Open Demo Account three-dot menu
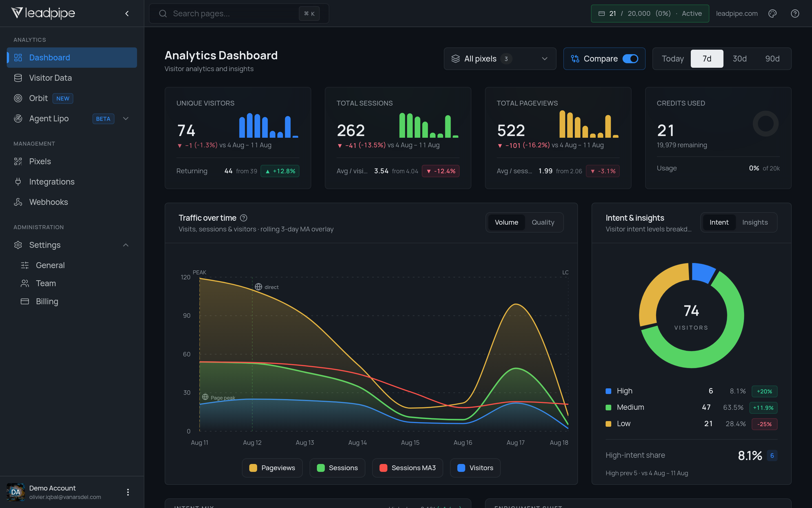 [128, 492]
